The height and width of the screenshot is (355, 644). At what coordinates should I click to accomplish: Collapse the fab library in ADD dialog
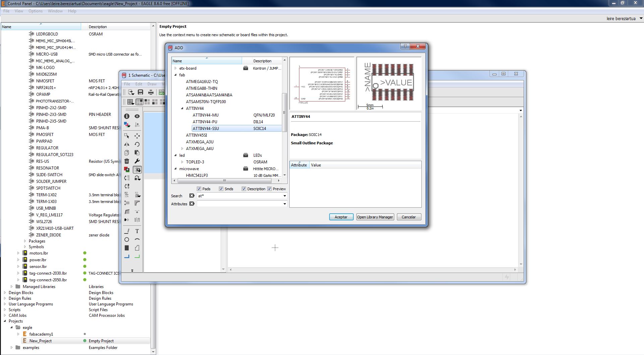175,75
